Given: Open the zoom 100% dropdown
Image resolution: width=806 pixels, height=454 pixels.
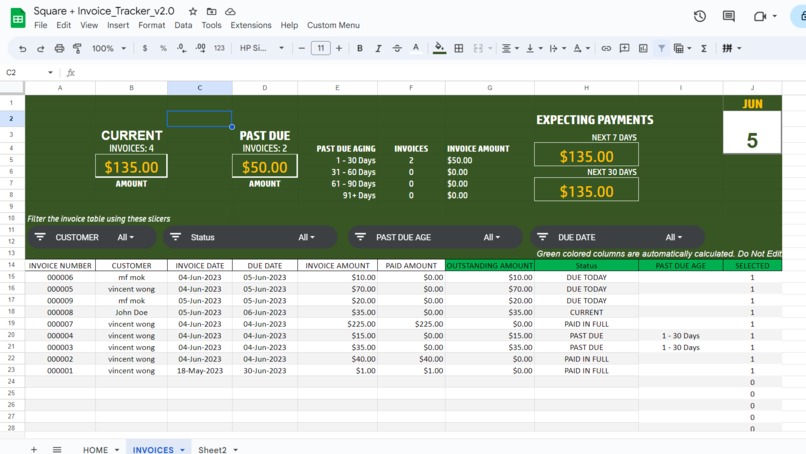Looking at the screenshot, I should tap(108, 48).
